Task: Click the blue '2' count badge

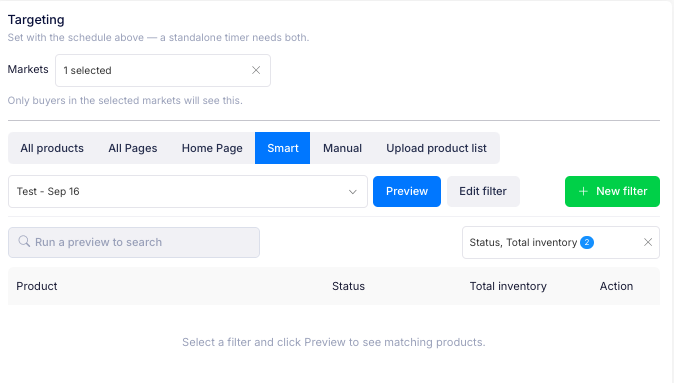Action: point(587,242)
